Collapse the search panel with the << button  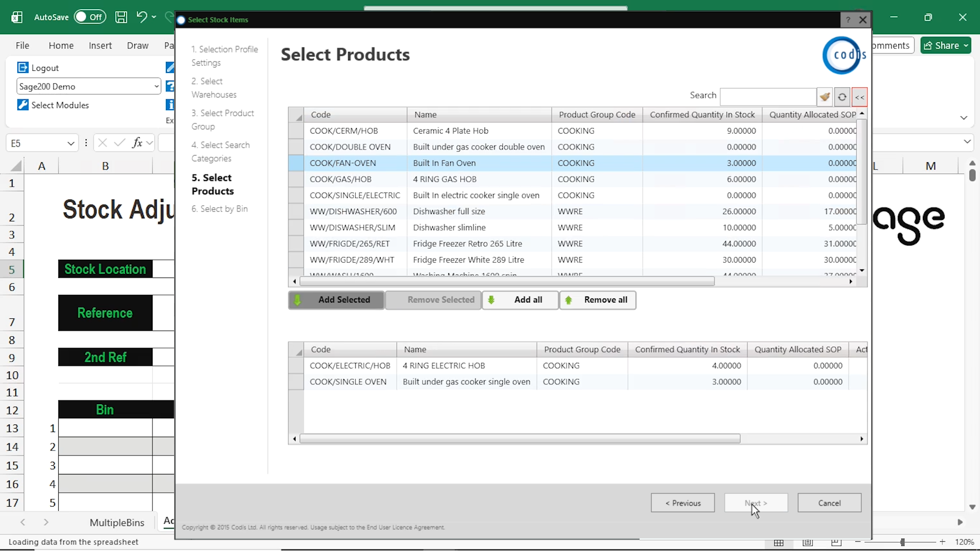point(860,97)
